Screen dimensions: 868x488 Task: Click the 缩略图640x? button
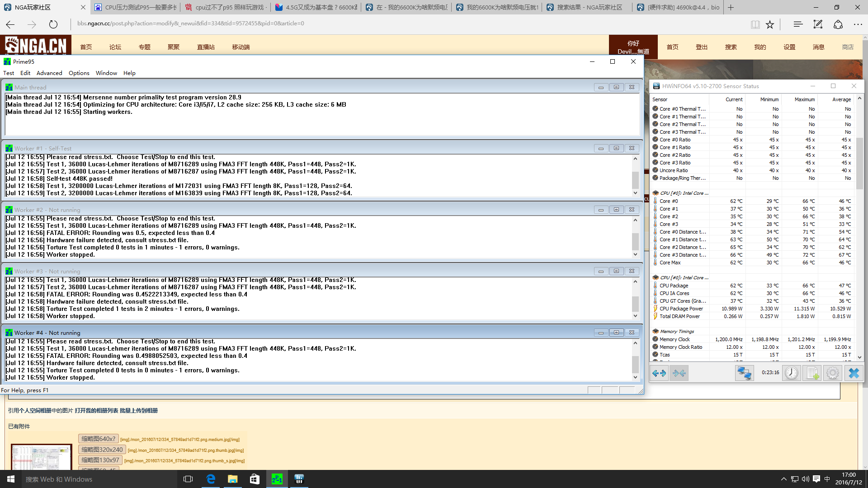tap(98, 439)
